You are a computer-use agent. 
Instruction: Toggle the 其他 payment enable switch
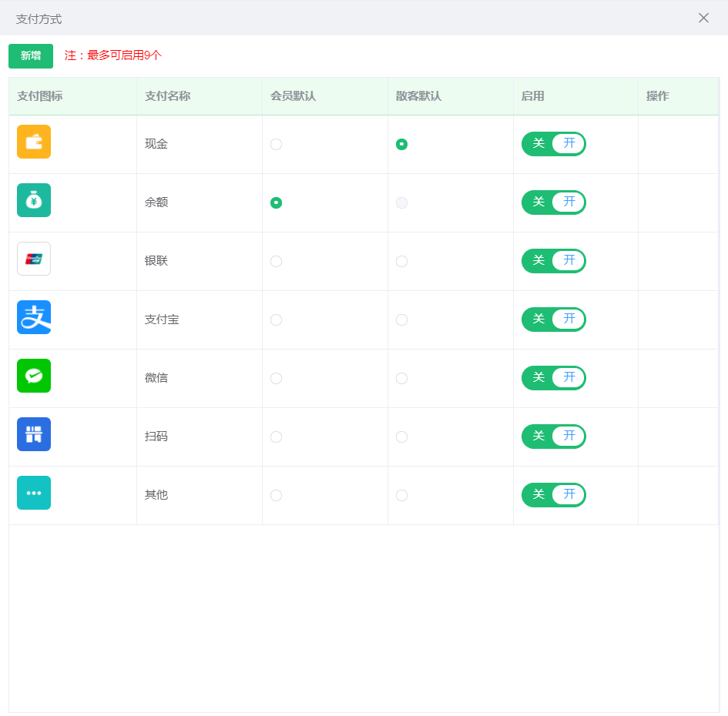tap(553, 495)
